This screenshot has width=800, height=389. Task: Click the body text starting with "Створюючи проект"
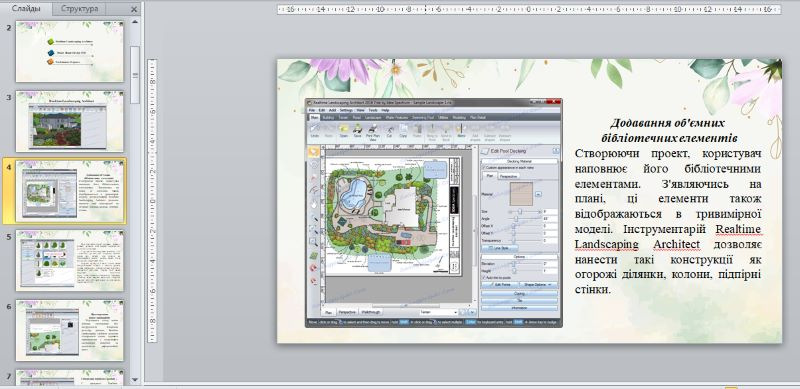click(668, 222)
